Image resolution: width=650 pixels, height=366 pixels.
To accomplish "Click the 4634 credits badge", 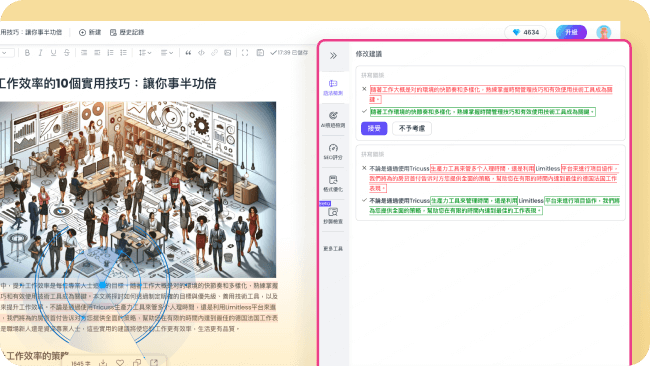I will click(525, 32).
